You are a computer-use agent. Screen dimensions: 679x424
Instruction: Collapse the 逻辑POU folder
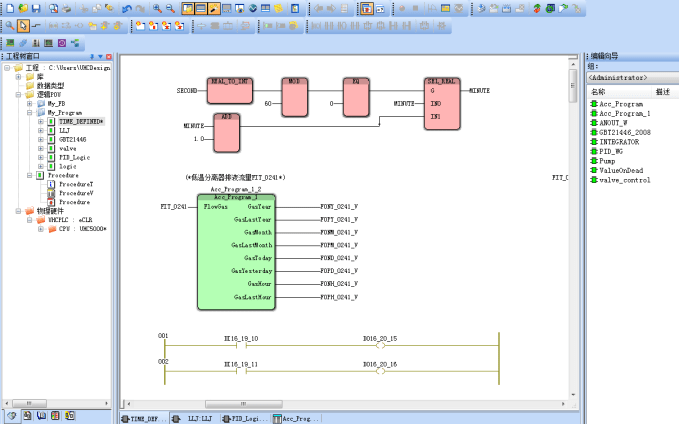click(18, 94)
